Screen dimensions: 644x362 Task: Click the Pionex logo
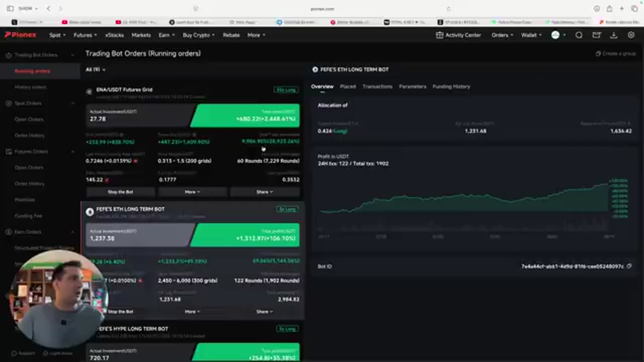[21, 35]
